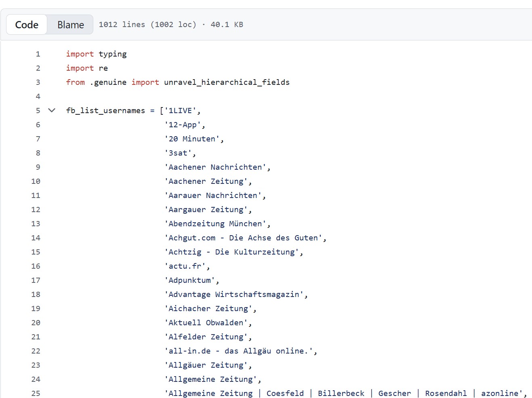Click the '20 Minuten' string entry

click(192, 139)
